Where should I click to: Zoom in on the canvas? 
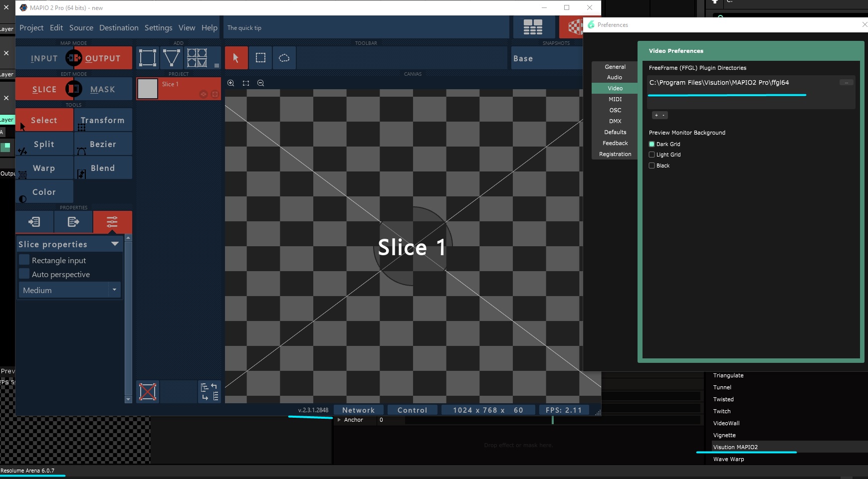231,83
